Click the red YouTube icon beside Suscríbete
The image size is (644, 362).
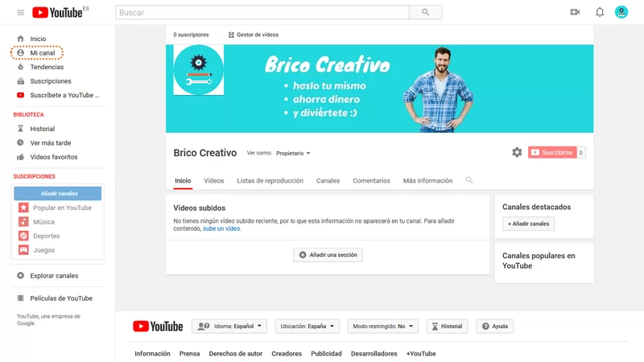coord(21,95)
